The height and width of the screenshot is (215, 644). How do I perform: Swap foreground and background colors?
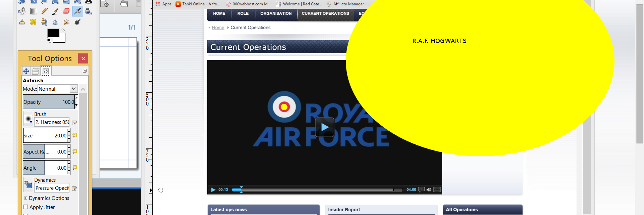click(x=63, y=31)
